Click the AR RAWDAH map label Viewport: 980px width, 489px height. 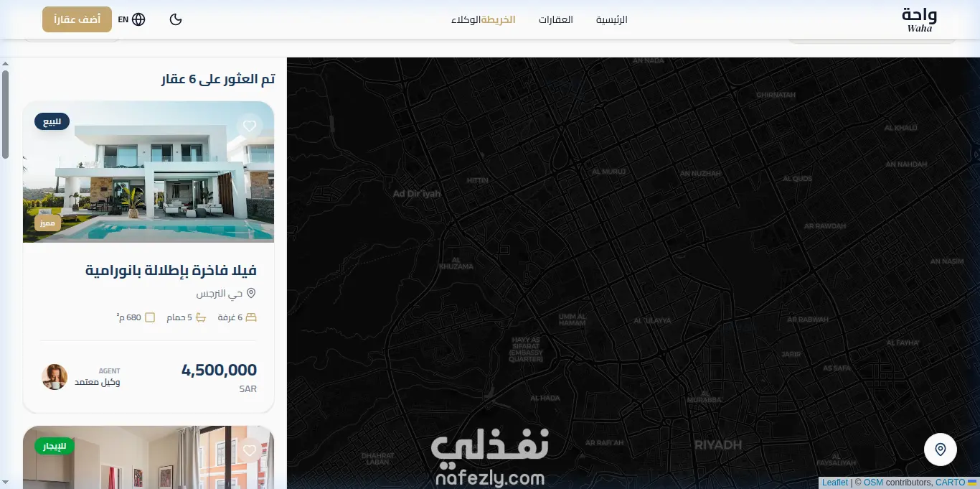point(825,226)
